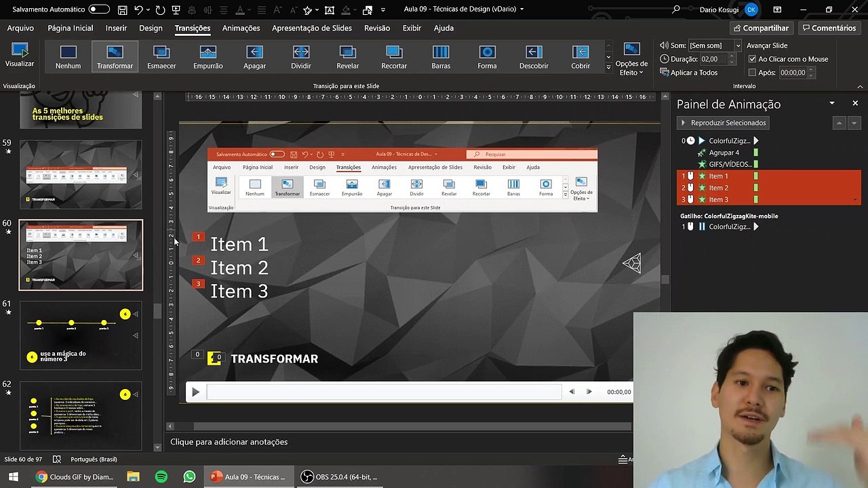
Task: Select slide 61 thumbnail
Action: point(81,336)
